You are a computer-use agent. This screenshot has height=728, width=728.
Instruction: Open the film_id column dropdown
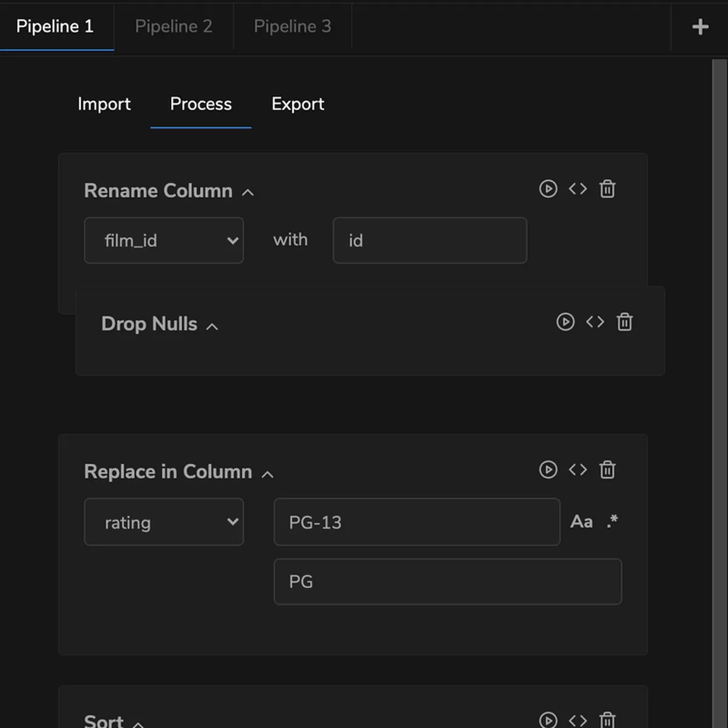coord(164,240)
